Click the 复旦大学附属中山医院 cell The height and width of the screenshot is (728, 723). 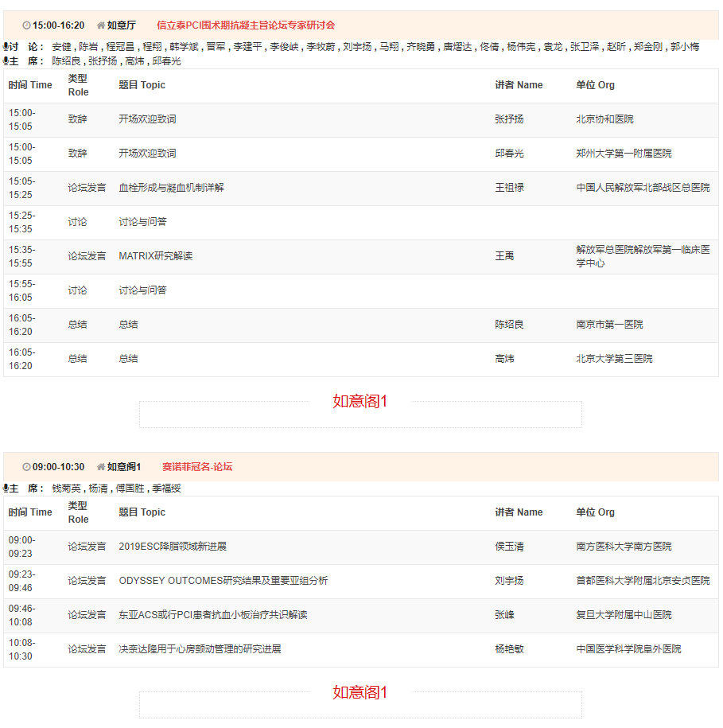click(624, 615)
